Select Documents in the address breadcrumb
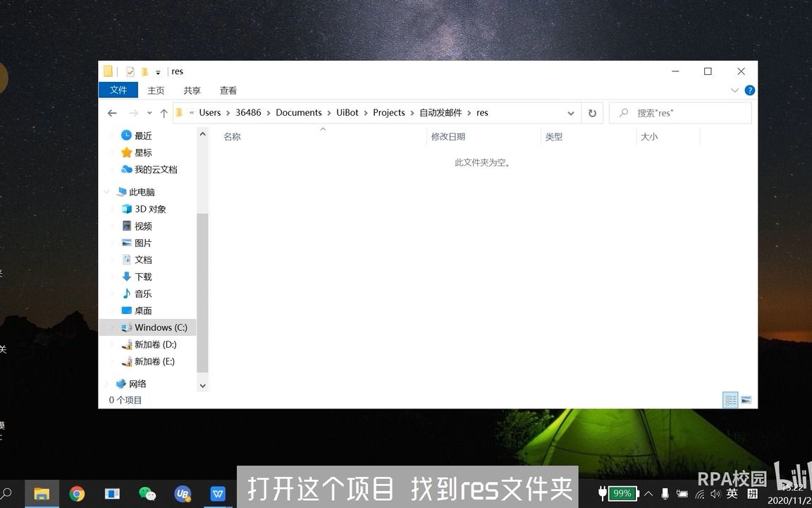Image resolution: width=812 pixels, height=508 pixels. coord(299,112)
